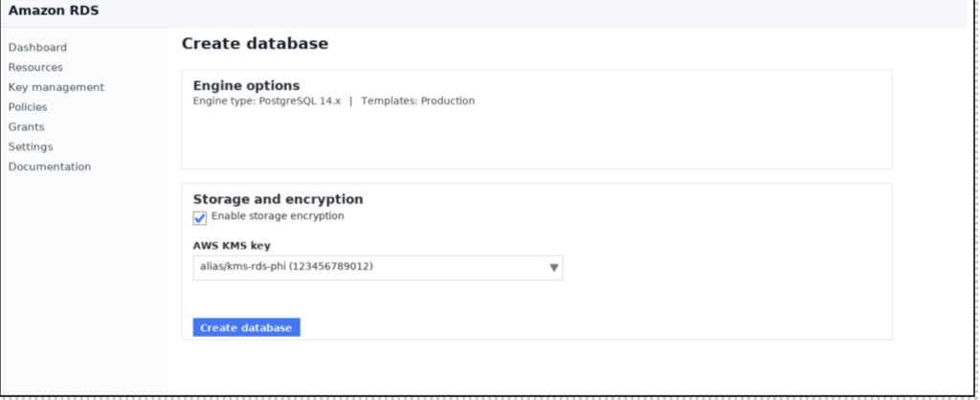Screen dimensions: 980x400
Task: Open Settings from the sidebar
Action: (31, 146)
